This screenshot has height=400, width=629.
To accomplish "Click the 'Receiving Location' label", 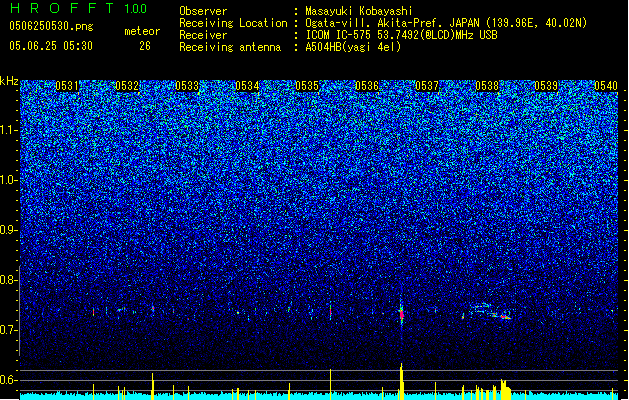I will (x=233, y=23).
